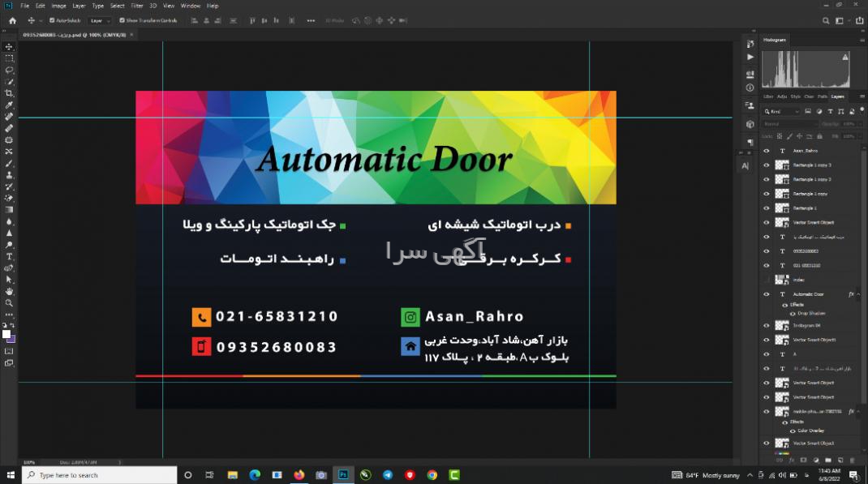Select the Move tool in the toolbox
The image size is (868, 484).
[x=9, y=47]
